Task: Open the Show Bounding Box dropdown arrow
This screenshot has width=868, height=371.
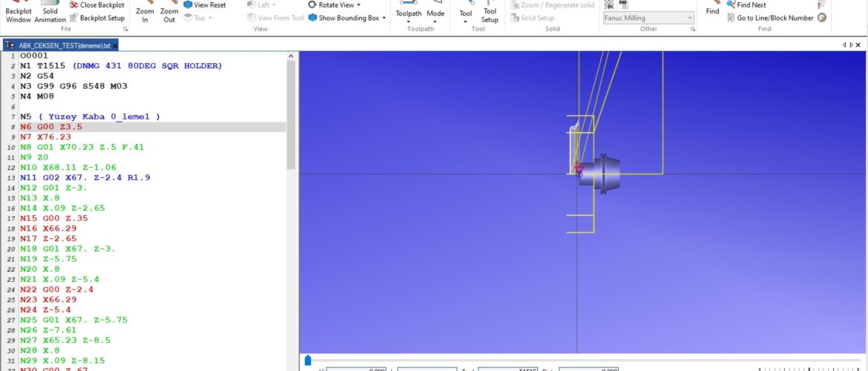Action: pyautogui.click(x=384, y=18)
